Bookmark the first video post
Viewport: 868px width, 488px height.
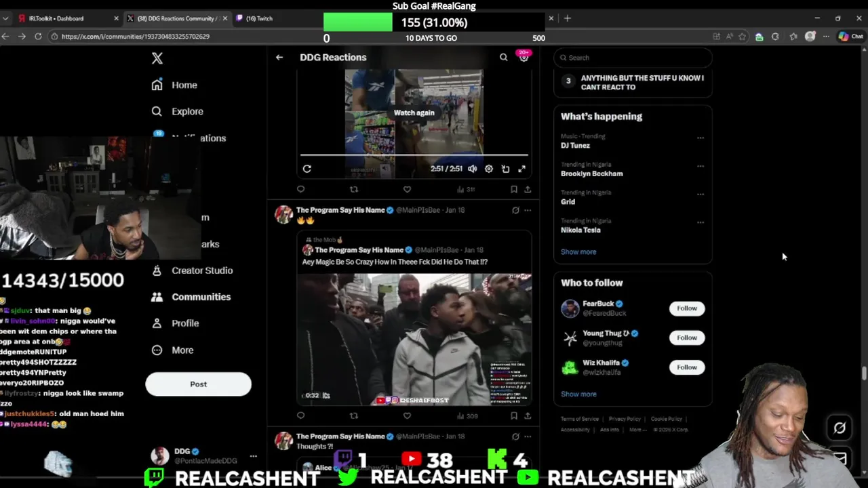[x=514, y=190]
